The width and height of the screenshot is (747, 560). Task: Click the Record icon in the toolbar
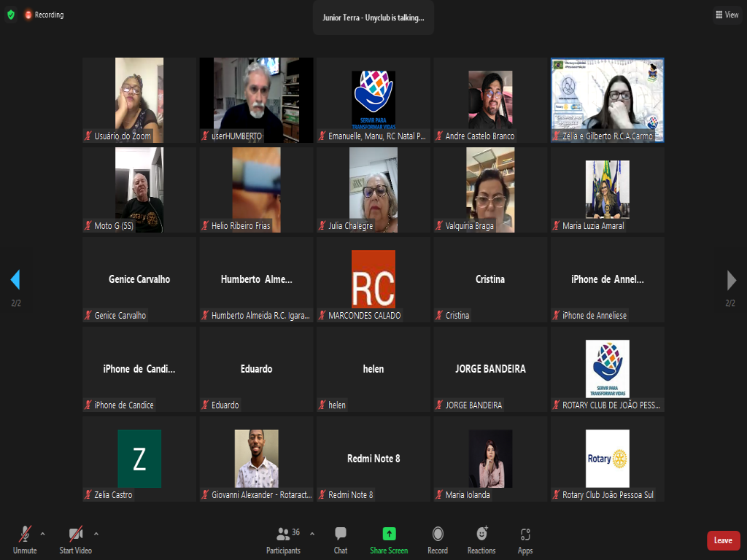438,540
